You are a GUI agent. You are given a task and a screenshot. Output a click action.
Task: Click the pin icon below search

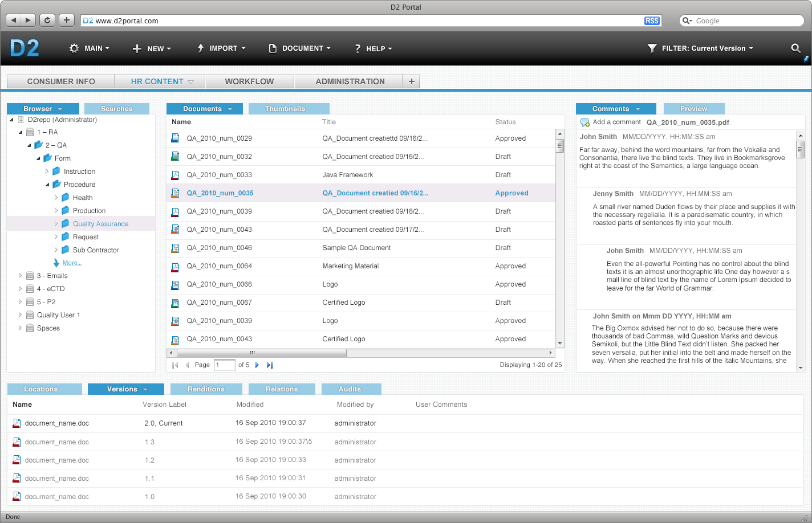pyautogui.click(x=806, y=59)
